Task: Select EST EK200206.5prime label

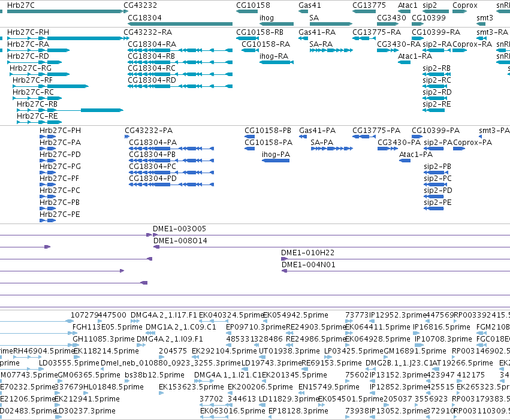Action: [260, 387]
